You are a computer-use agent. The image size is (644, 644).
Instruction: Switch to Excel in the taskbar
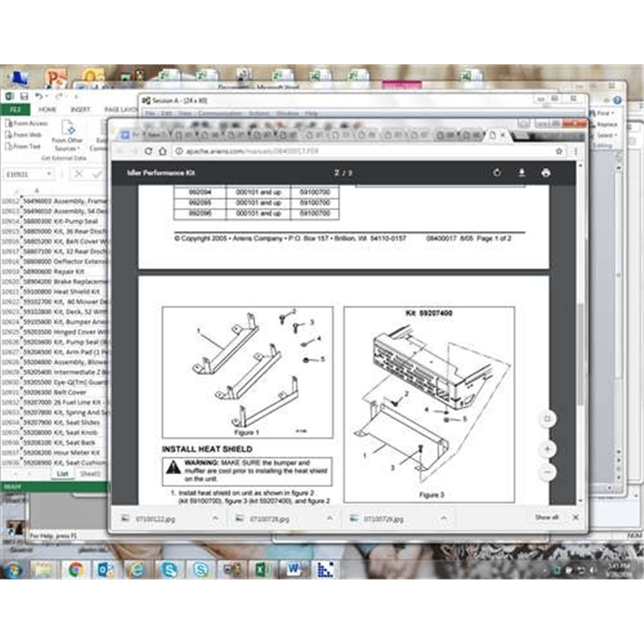(262, 569)
